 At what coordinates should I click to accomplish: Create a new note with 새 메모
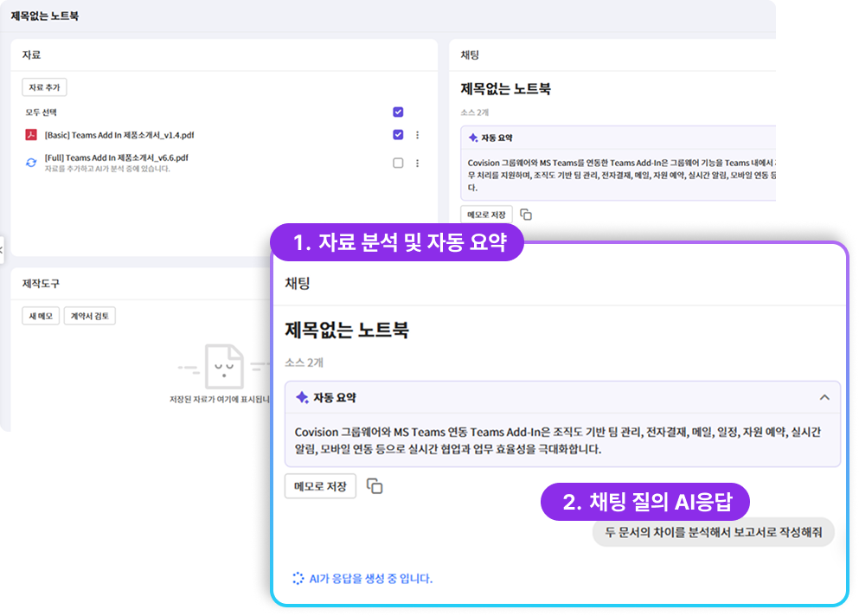[40, 317]
